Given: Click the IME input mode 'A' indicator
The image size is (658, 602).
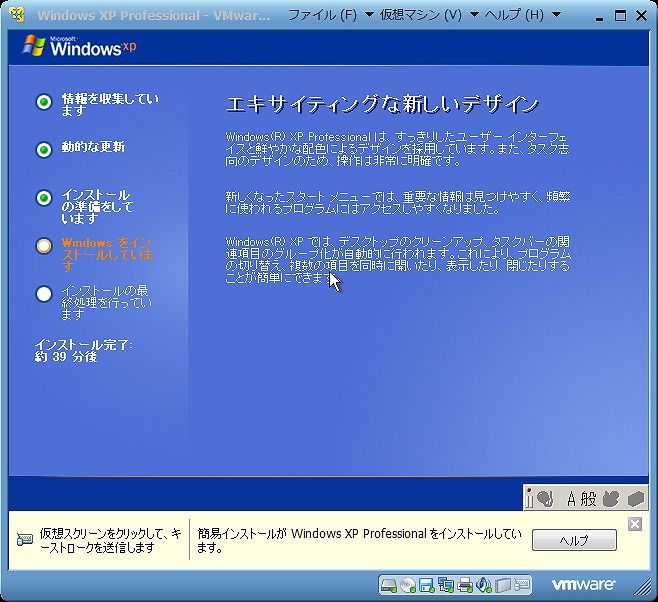Looking at the screenshot, I should pos(571,499).
